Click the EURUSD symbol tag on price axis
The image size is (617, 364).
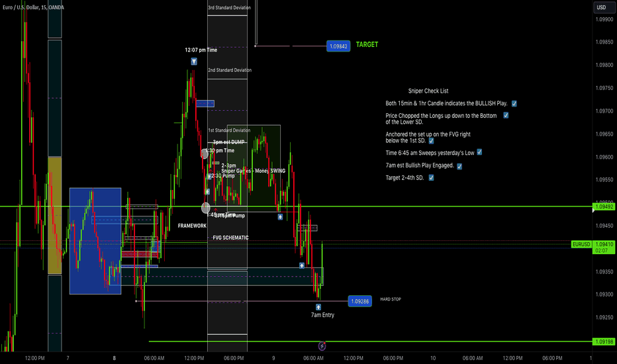[x=581, y=244]
